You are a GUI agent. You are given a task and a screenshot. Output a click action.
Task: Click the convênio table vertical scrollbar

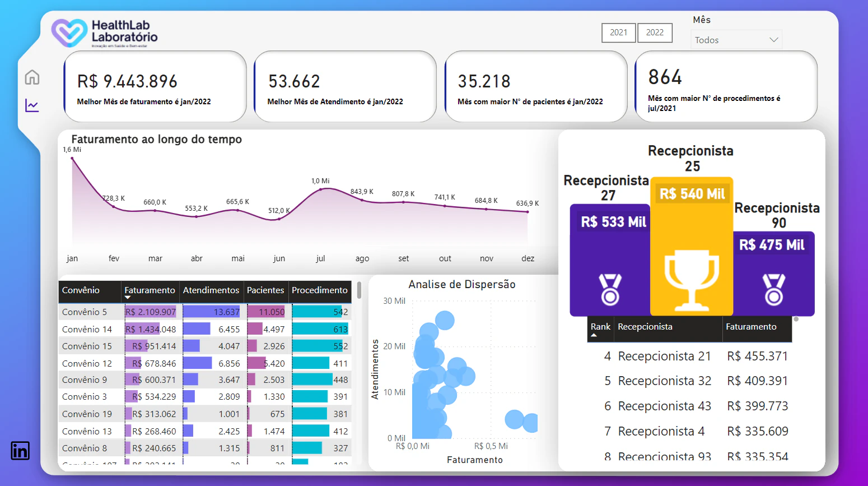(359, 290)
